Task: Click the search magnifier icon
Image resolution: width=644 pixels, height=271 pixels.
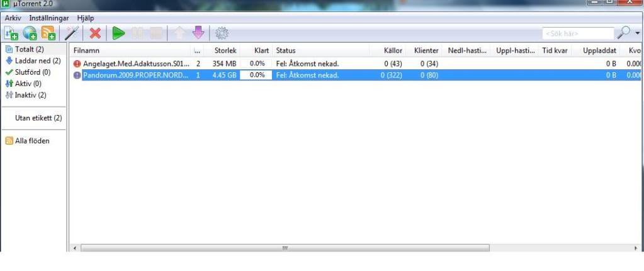Action: 623,33
